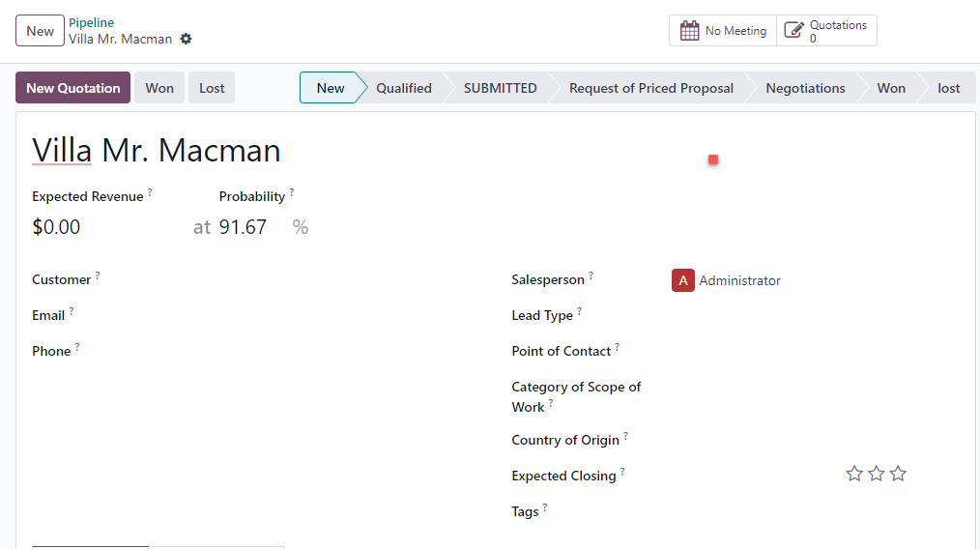980x549 pixels.
Task: Open the Country of Origin dropdown field
Action: pos(814,440)
